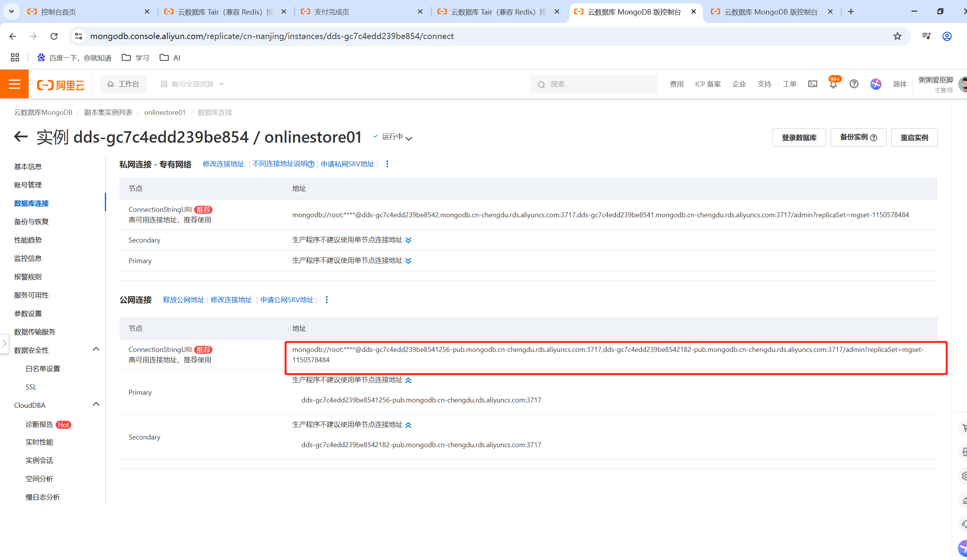Open a new browser tab
The width and height of the screenshot is (967, 560).
pyautogui.click(x=851, y=11)
